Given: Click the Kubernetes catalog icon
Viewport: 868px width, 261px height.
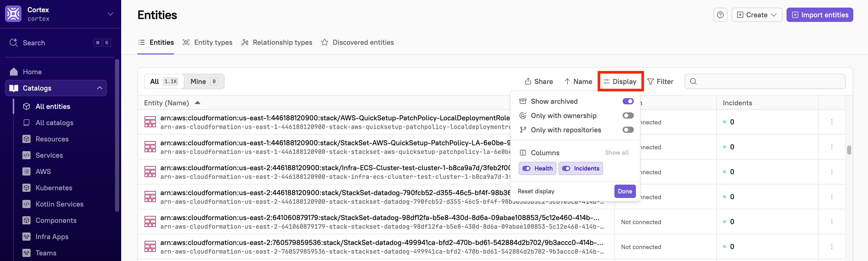Looking at the screenshot, I should click(x=27, y=187).
